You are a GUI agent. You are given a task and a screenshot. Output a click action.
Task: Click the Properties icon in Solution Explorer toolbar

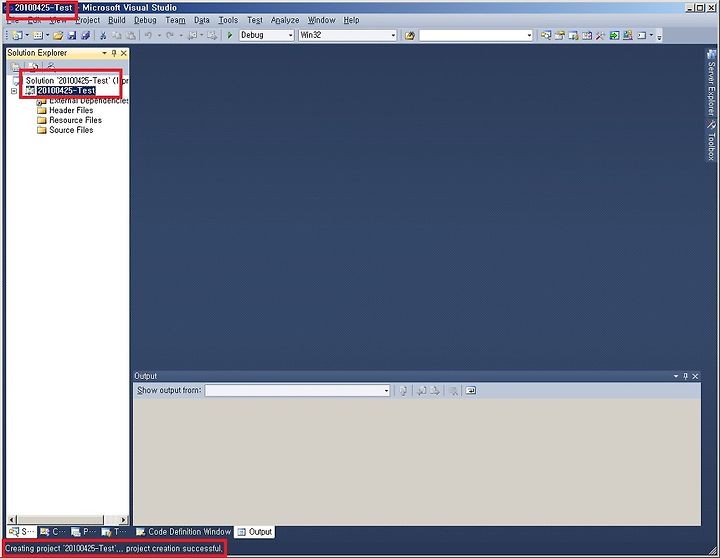click(15, 67)
